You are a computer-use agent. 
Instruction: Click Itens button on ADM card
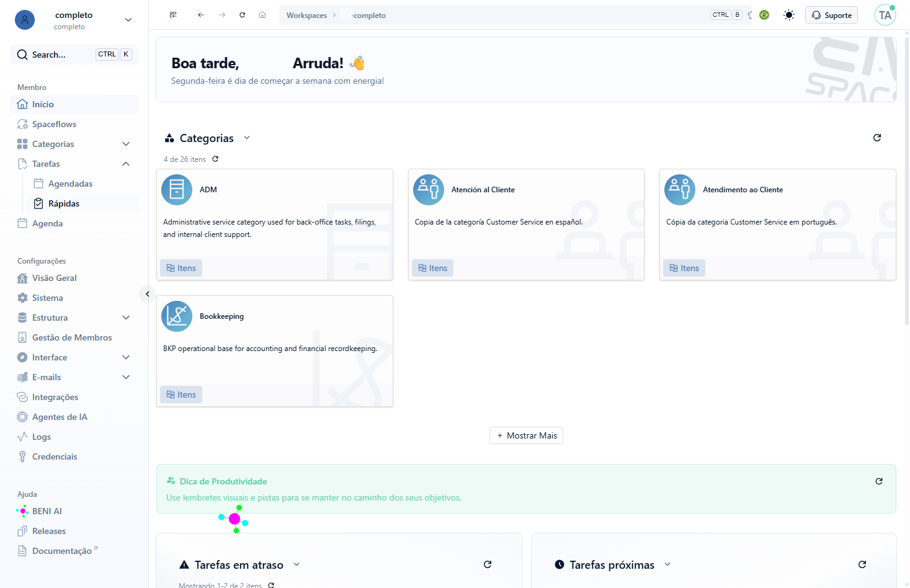[181, 268]
